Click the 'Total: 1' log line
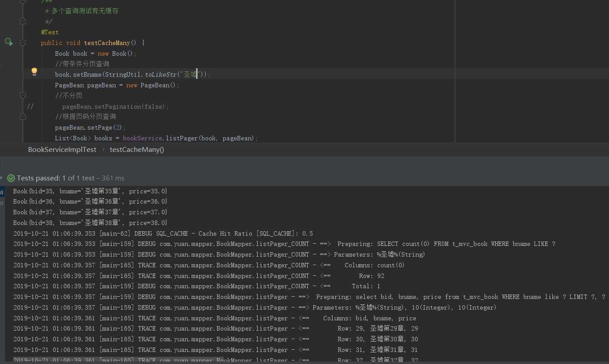The image size is (609, 364). click(197, 286)
